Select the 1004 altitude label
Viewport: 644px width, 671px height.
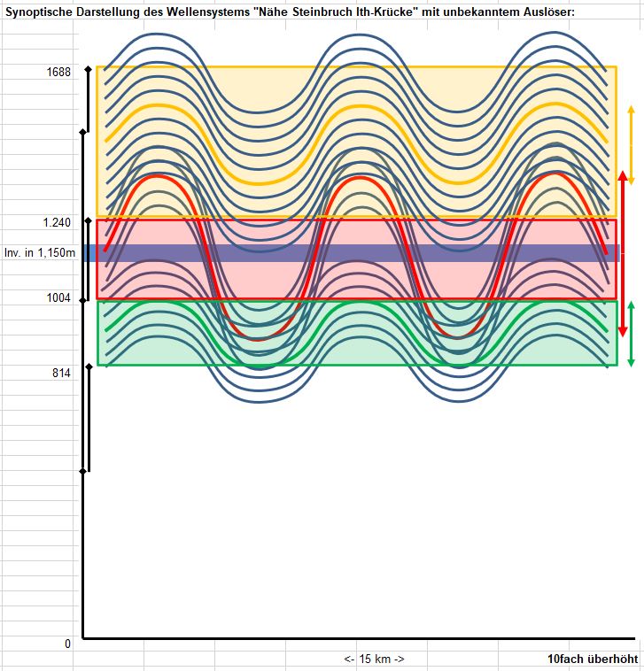click(58, 298)
